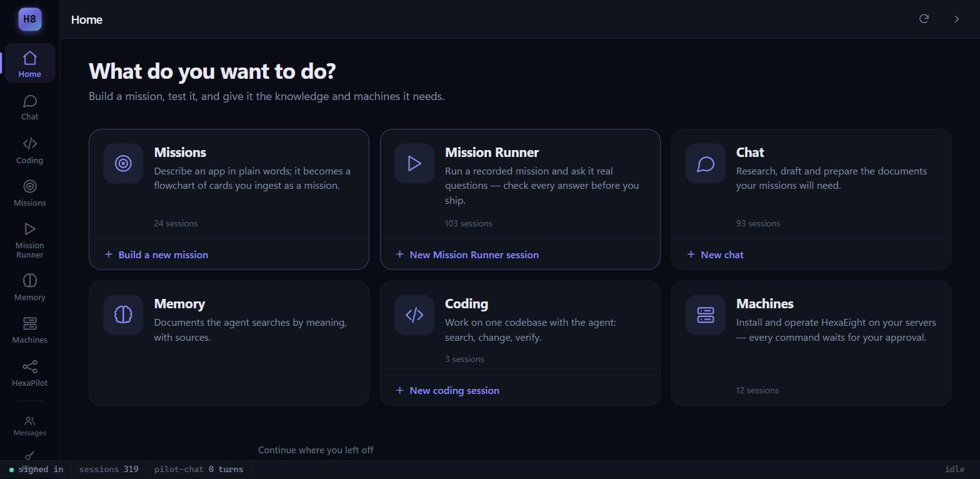
Task: Click "pilot-chat 0 turns" status entry
Action: 199,469
